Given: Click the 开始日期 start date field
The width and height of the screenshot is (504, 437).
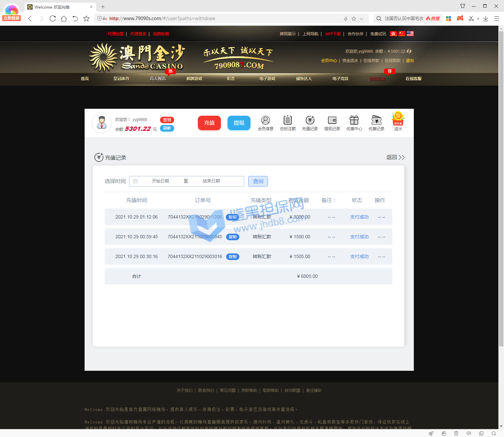Looking at the screenshot, I should click(160, 181).
